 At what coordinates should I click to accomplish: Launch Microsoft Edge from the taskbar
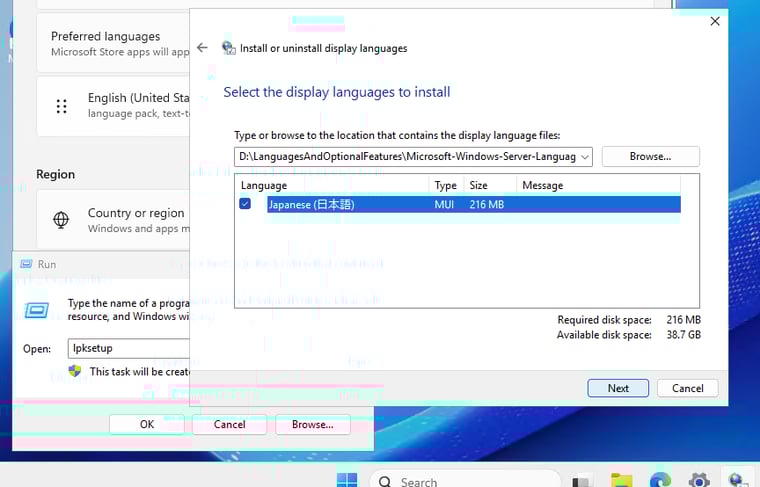660,480
